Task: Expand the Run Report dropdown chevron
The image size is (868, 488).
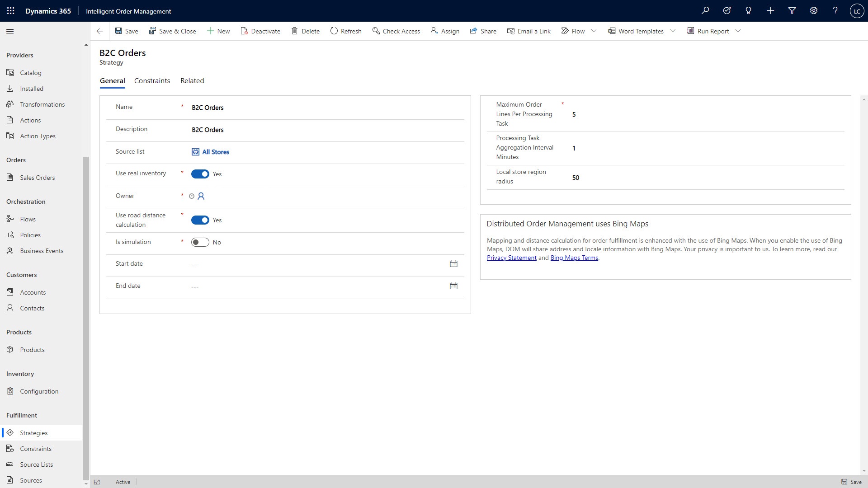Action: coord(738,31)
